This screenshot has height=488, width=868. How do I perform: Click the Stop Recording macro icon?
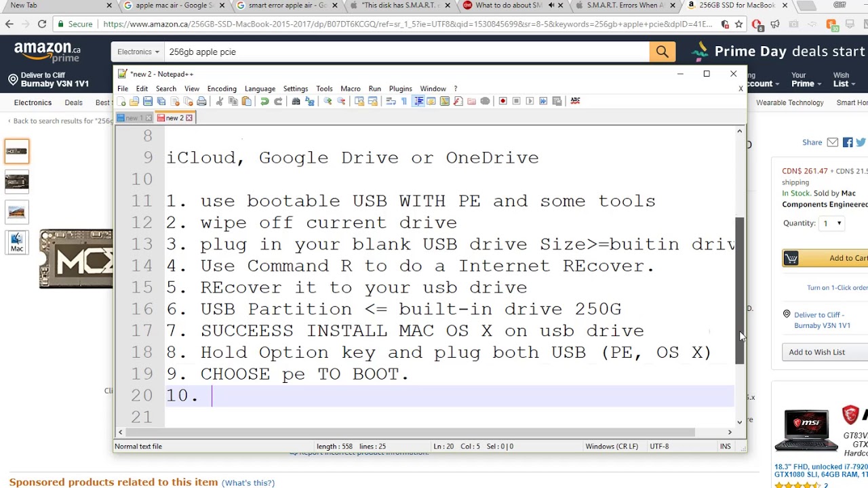tap(516, 101)
